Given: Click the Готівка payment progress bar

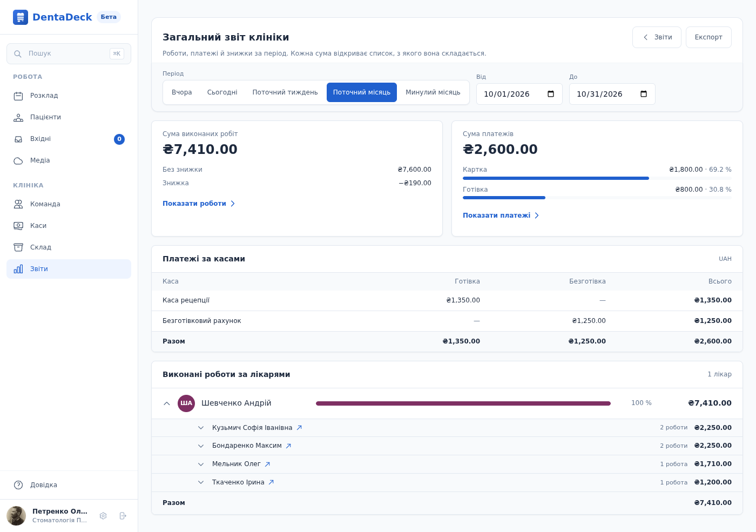Looking at the screenshot, I should [x=597, y=198].
